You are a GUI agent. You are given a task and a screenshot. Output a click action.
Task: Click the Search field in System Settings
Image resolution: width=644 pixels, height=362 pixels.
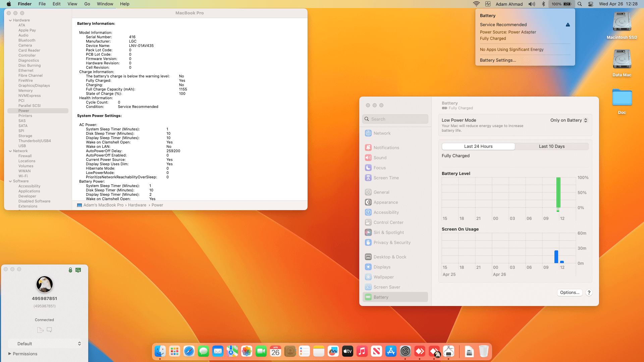(395, 119)
